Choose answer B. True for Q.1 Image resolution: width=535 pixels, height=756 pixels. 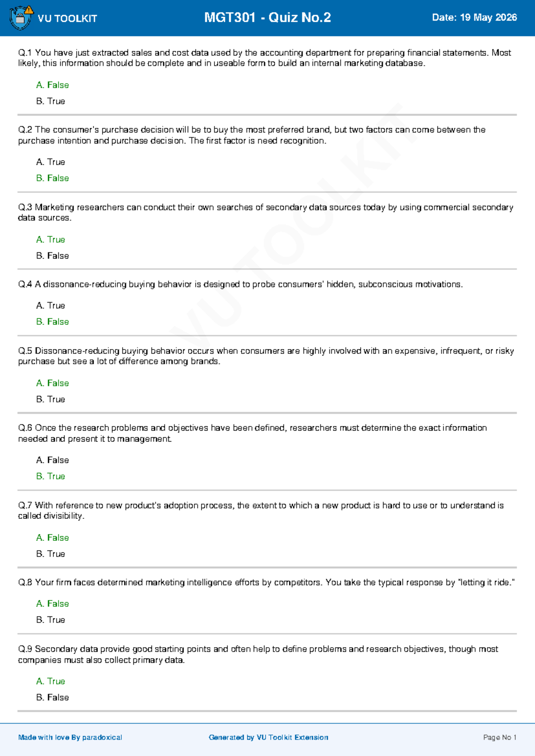[x=51, y=101]
